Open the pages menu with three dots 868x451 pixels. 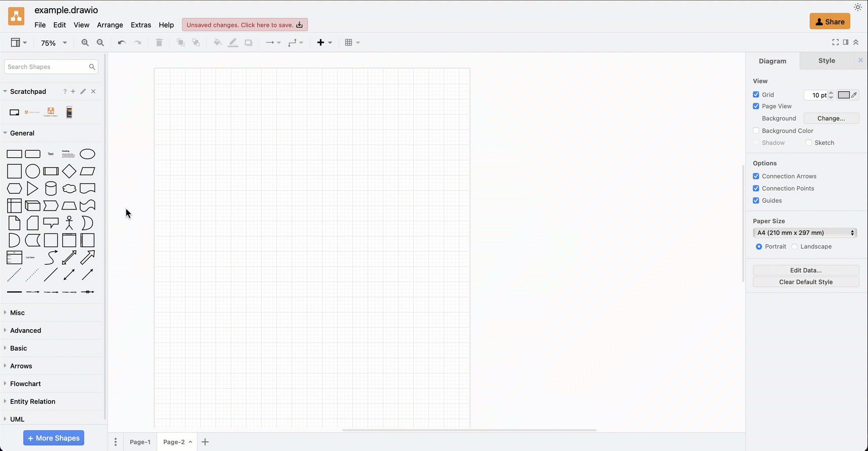116,442
